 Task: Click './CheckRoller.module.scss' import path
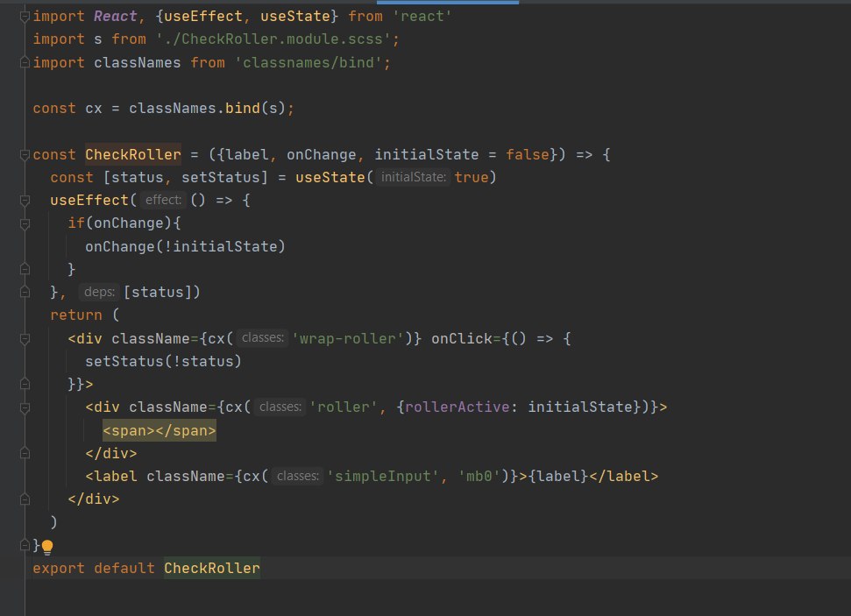coord(273,39)
